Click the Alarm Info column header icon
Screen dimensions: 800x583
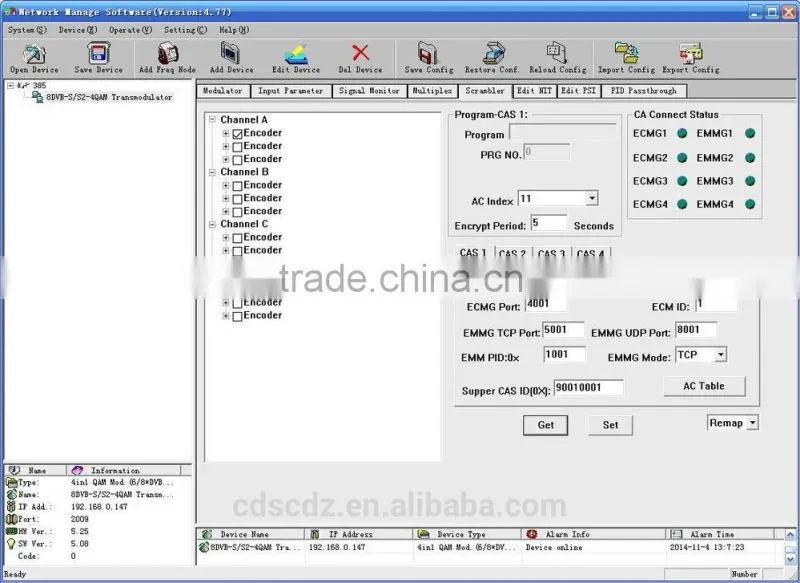(532, 534)
